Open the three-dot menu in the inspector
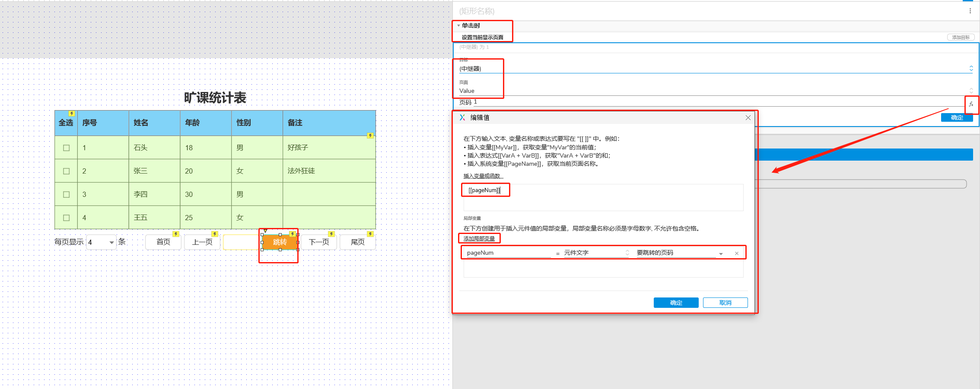This screenshot has width=980, height=389. (x=970, y=11)
